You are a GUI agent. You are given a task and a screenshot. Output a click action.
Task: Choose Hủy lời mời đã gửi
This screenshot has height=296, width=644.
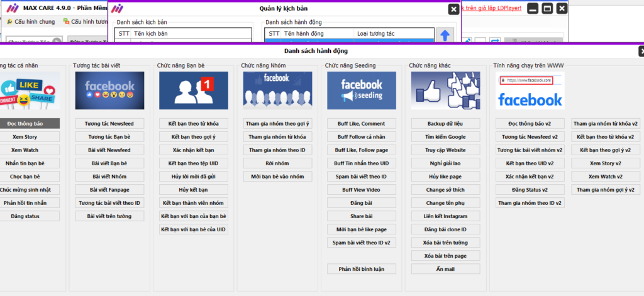[x=194, y=176]
